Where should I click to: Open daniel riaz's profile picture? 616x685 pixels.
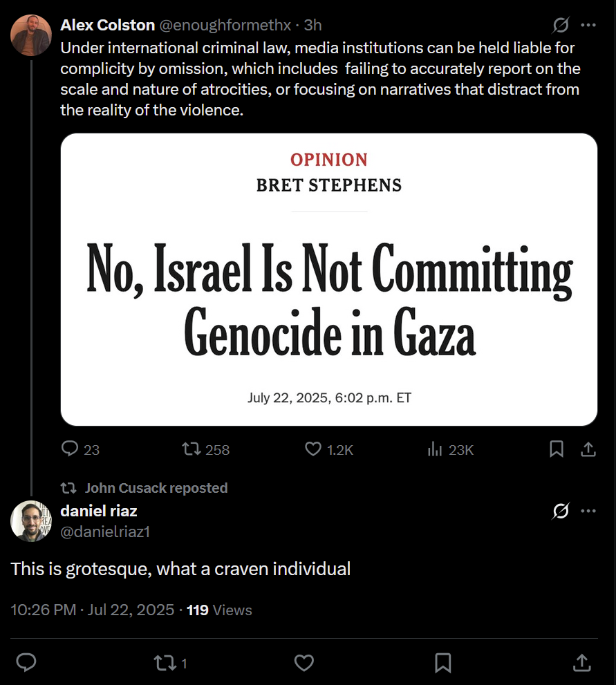click(x=31, y=521)
